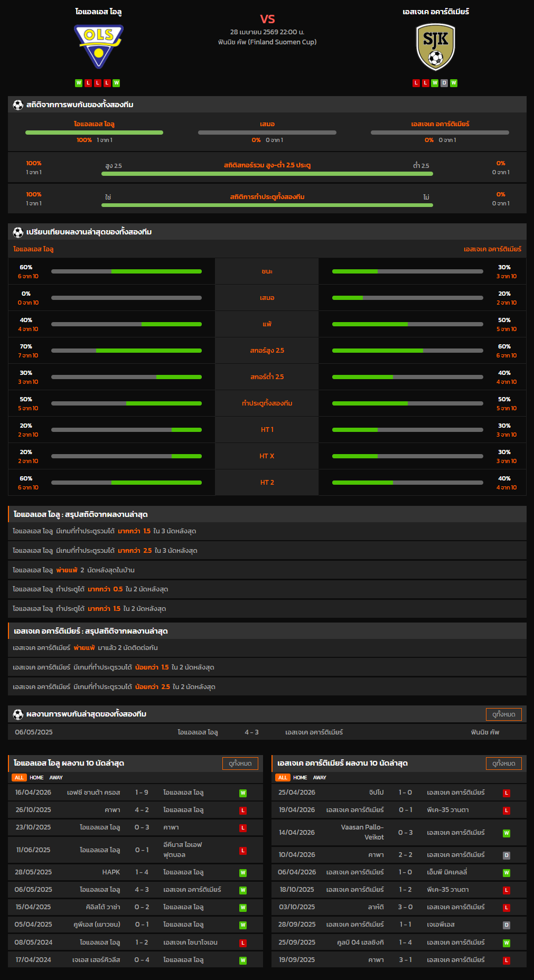534x980 pixels.
Task: Open view-all button for SJK last 10 matches
Action: pyautogui.click(x=503, y=763)
